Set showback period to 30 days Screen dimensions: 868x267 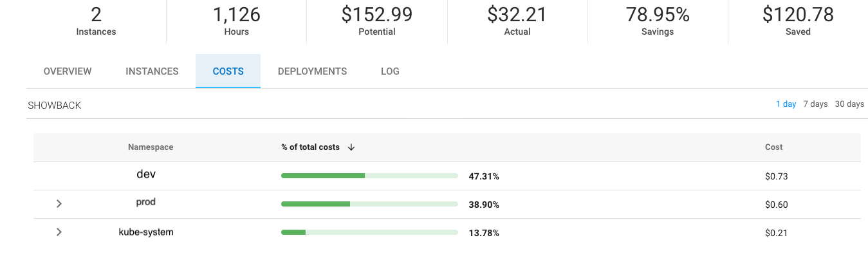tap(849, 104)
